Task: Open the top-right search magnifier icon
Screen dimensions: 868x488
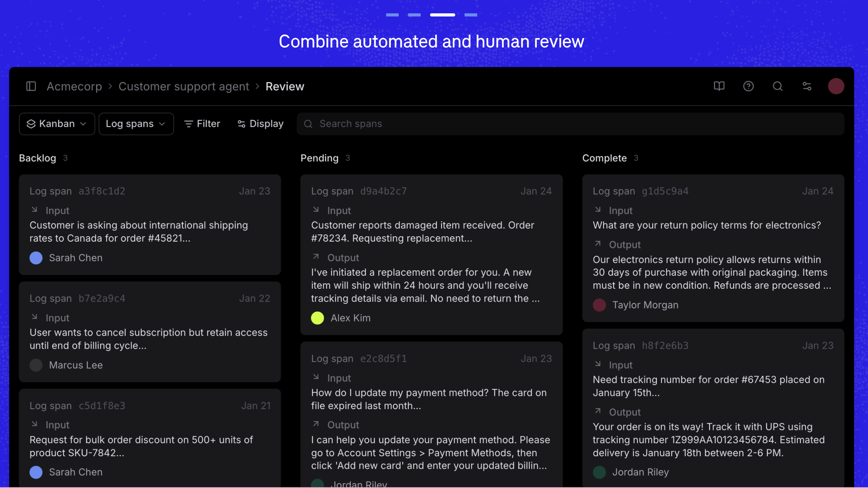Action: point(778,86)
